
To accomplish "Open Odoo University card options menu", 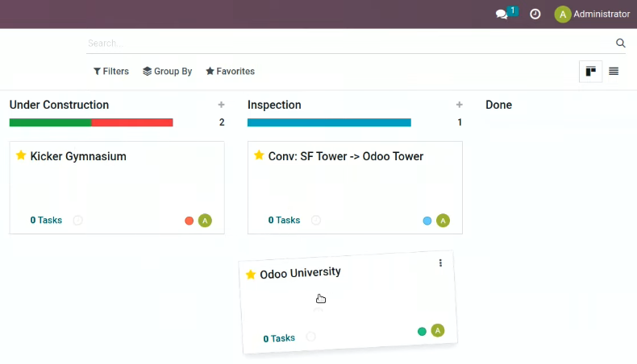I will tap(440, 263).
